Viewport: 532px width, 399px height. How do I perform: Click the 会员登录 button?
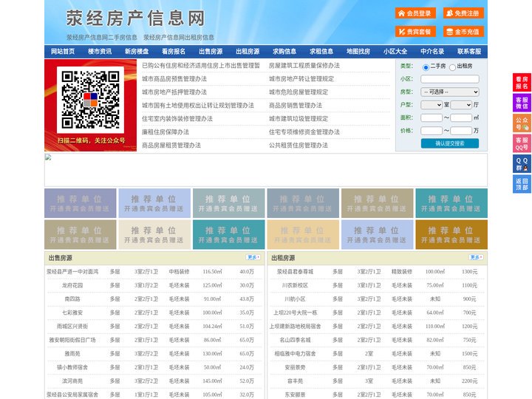415,13
